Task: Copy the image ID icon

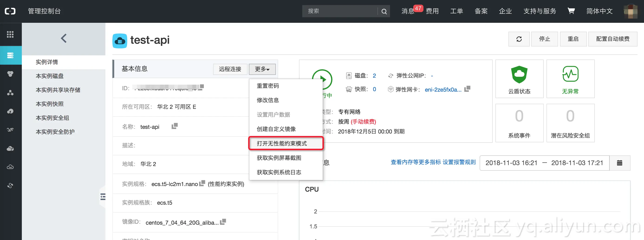Action: pos(223,222)
